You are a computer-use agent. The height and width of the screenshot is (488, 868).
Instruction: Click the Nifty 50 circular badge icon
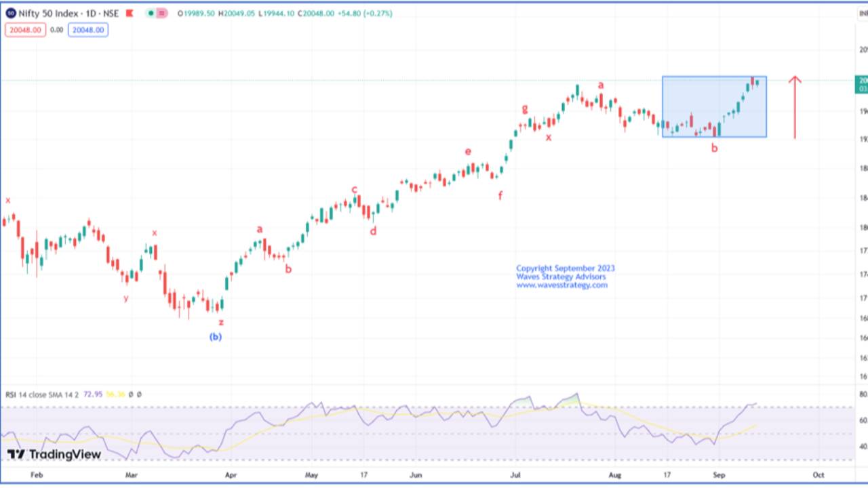[10, 13]
